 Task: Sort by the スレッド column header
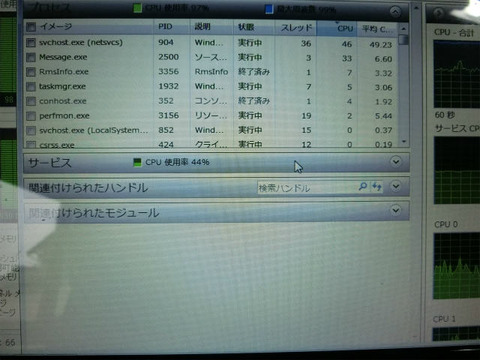296,28
